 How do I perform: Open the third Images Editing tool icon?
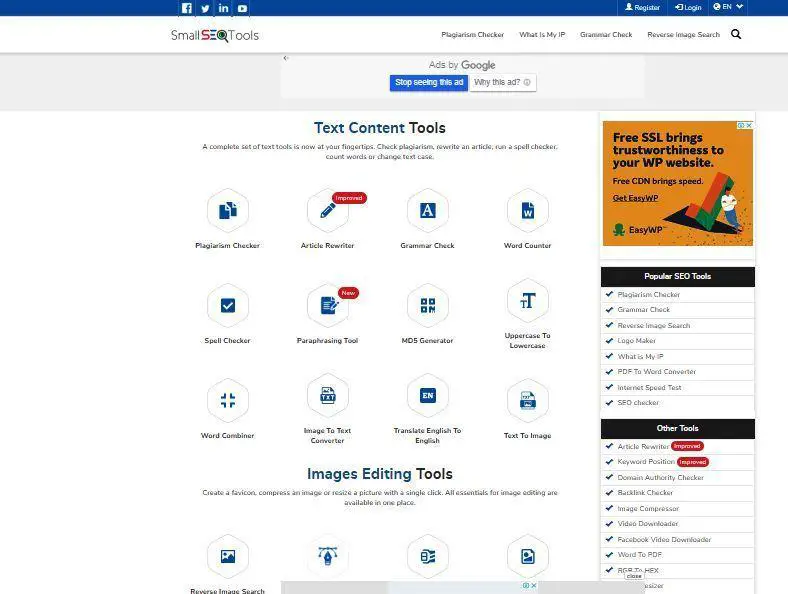[428, 556]
